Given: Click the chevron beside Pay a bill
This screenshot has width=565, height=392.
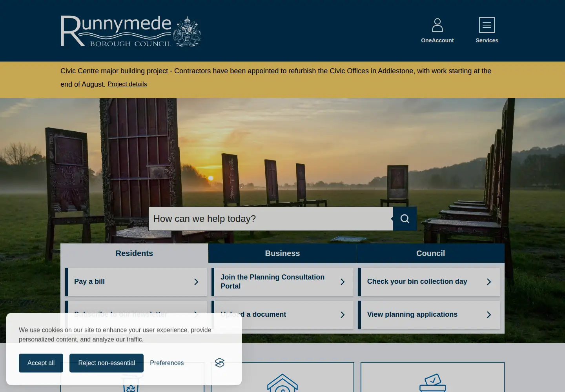Looking at the screenshot, I should pos(196,282).
